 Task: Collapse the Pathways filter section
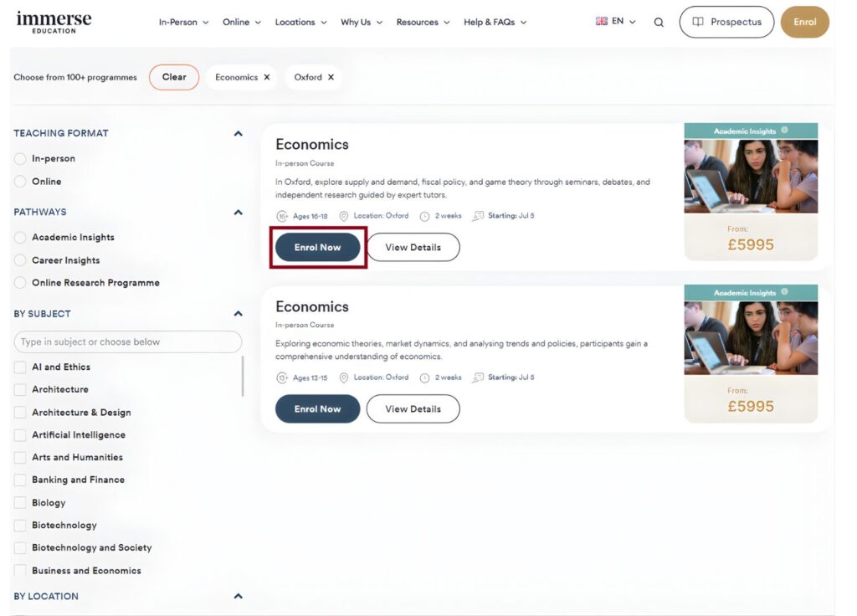pyautogui.click(x=238, y=213)
